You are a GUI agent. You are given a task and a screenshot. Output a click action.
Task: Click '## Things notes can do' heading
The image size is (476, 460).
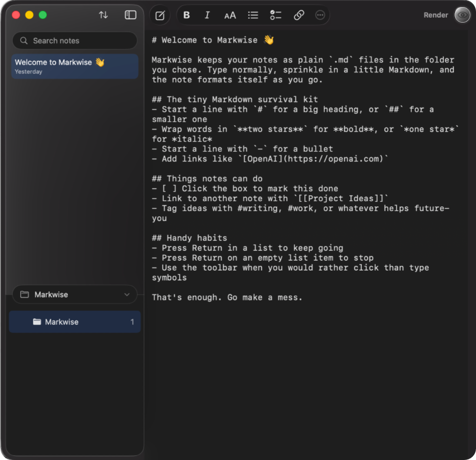tap(207, 179)
